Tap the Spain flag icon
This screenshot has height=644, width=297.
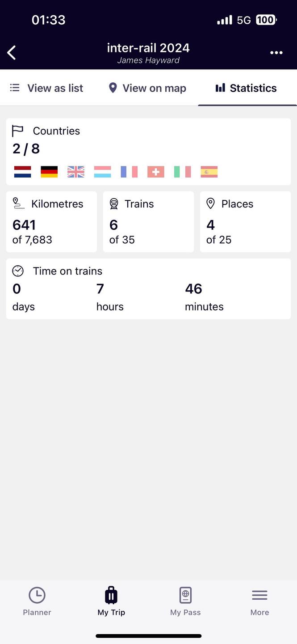tap(209, 172)
